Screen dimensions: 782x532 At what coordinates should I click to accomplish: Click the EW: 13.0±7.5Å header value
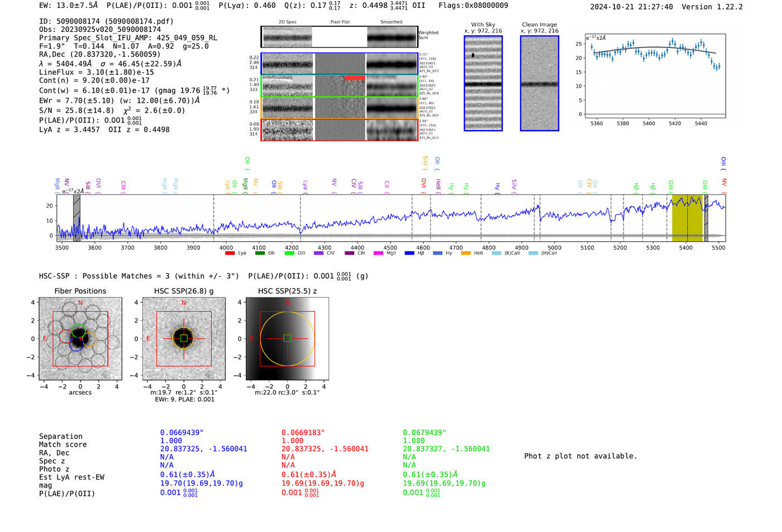pos(68,6)
